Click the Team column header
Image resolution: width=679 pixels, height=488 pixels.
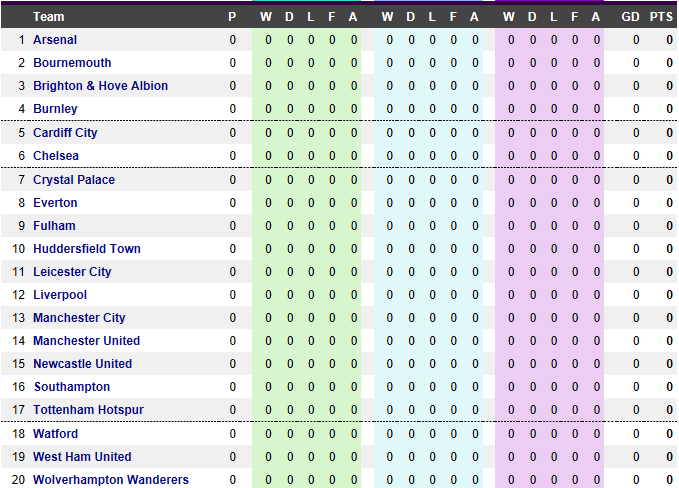point(48,17)
